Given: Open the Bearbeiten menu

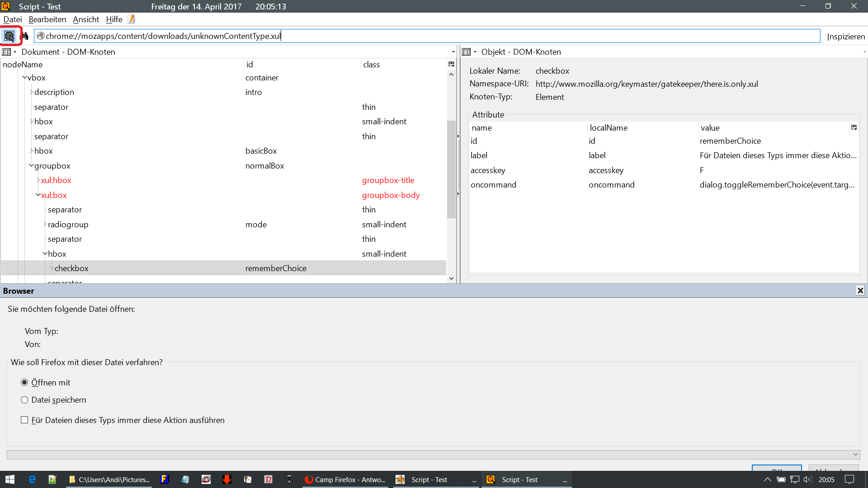Looking at the screenshot, I should 47,19.
